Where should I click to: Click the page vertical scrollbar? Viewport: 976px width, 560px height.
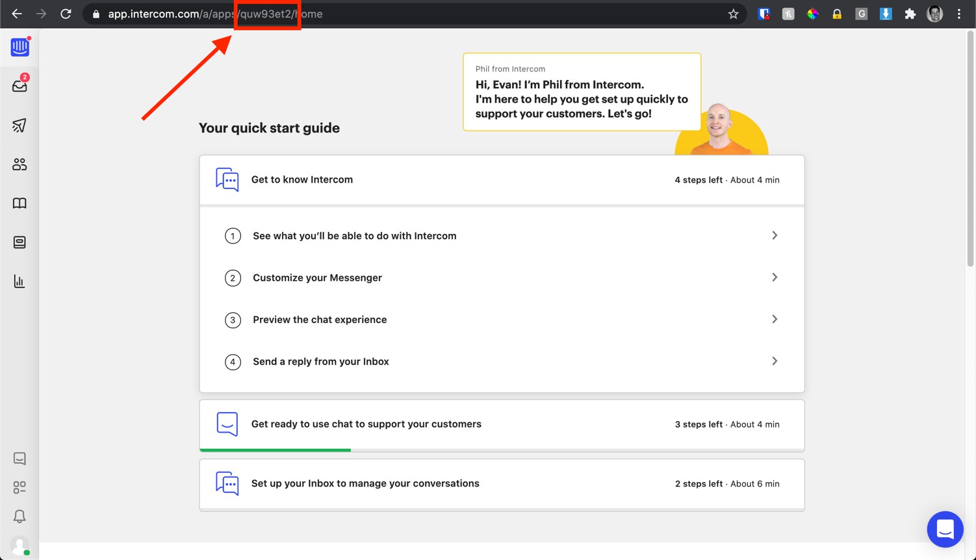970,149
